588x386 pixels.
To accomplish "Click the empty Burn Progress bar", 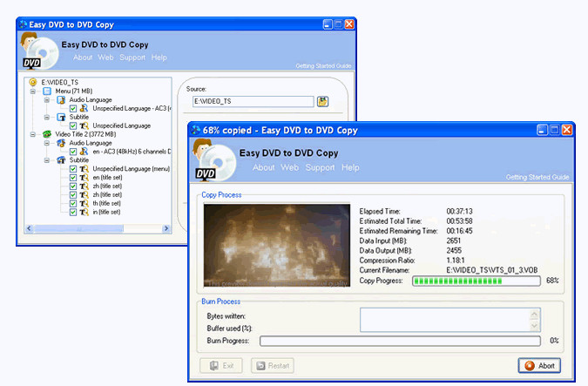I will (x=400, y=341).
